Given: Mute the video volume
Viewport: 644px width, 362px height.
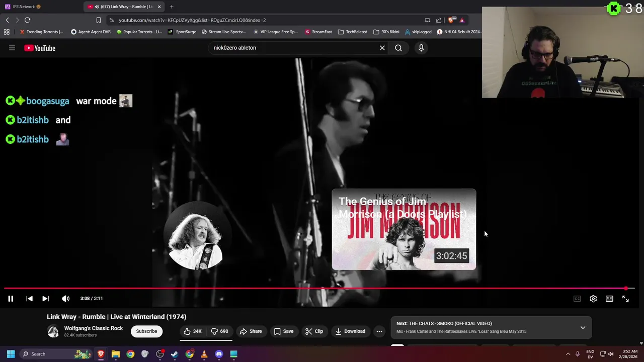Looking at the screenshot, I should tap(66, 299).
